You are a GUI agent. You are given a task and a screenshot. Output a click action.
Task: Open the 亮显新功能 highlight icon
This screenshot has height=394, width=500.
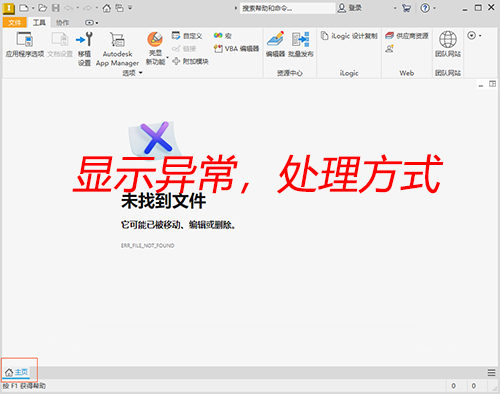click(155, 48)
